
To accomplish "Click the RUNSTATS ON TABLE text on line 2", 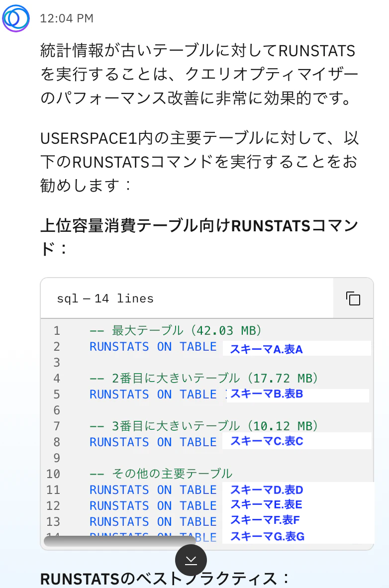I will [152, 347].
